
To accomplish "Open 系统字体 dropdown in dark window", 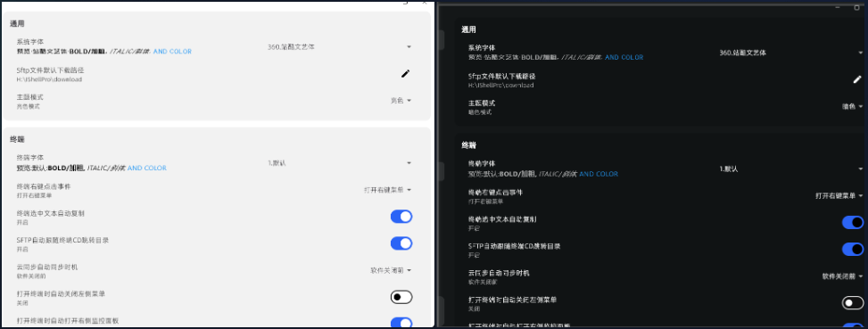I will click(791, 53).
